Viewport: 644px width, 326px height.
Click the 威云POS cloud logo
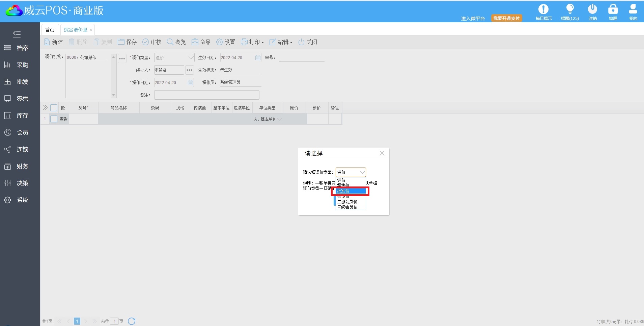[14, 11]
